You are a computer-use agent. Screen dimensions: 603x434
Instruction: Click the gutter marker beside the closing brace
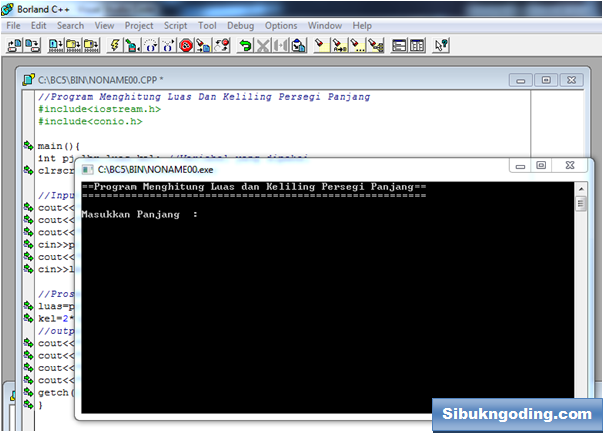pyautogui.click(x=28, y=404)
